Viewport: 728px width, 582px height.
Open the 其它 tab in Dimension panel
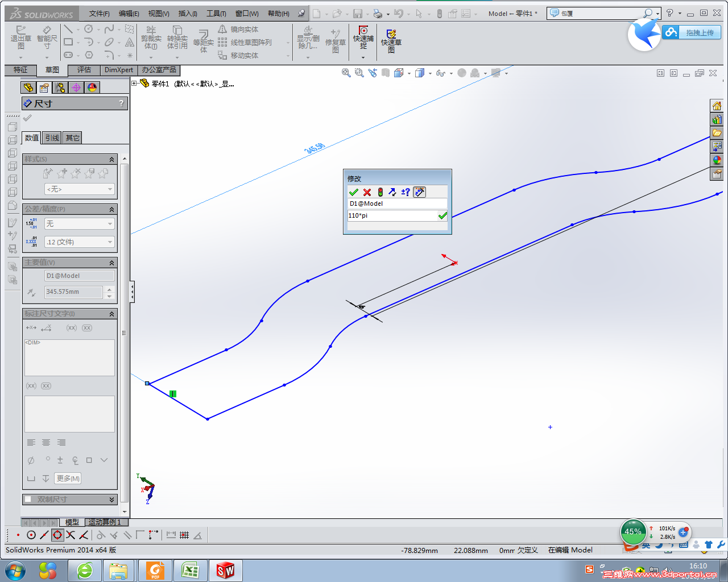tap(72, 138)
